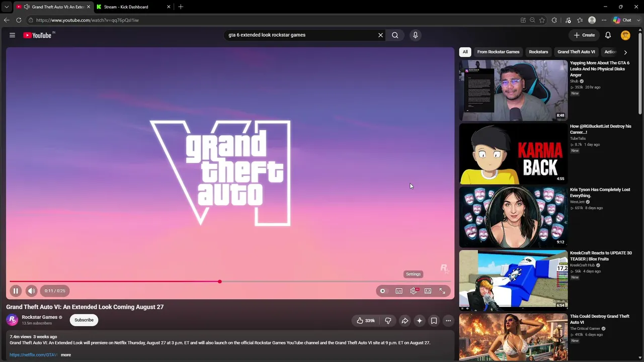Image resolution: width=644 pixels, height=362 pixels.
Task: Open the Rockstar Games channel name link
Action: [39, 317]
